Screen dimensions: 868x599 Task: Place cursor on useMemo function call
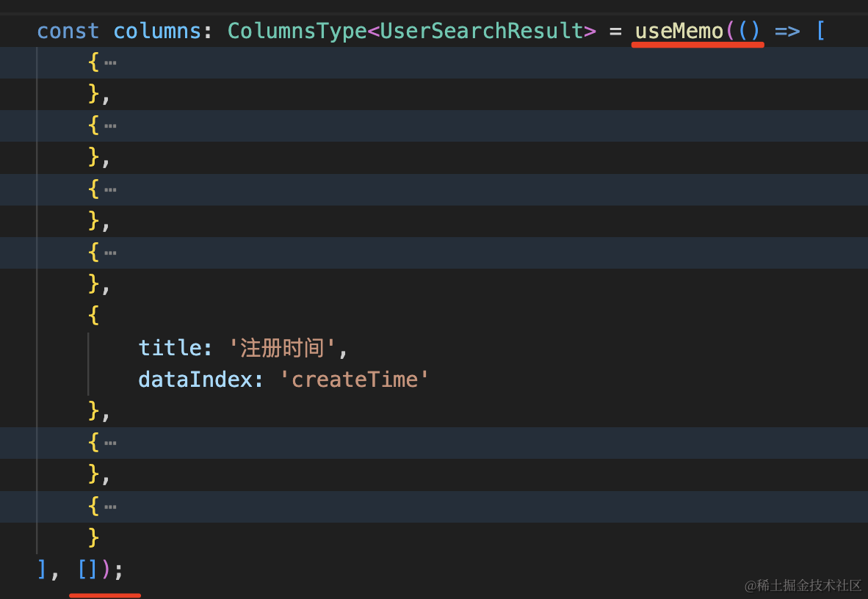point(679,31)
